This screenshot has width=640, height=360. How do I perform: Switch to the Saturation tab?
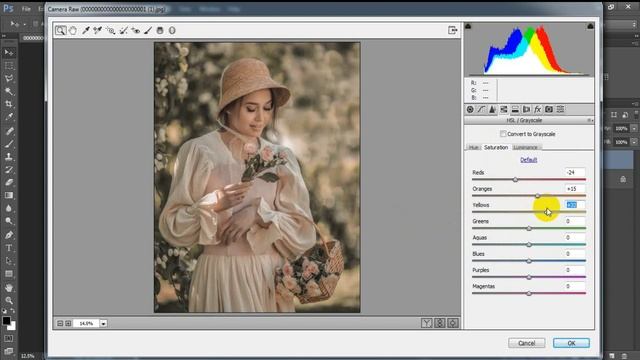(496, 147)
